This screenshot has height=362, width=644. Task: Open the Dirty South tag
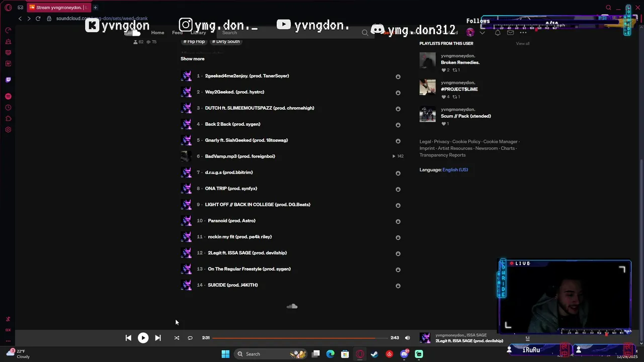click(x=226, y=41)
